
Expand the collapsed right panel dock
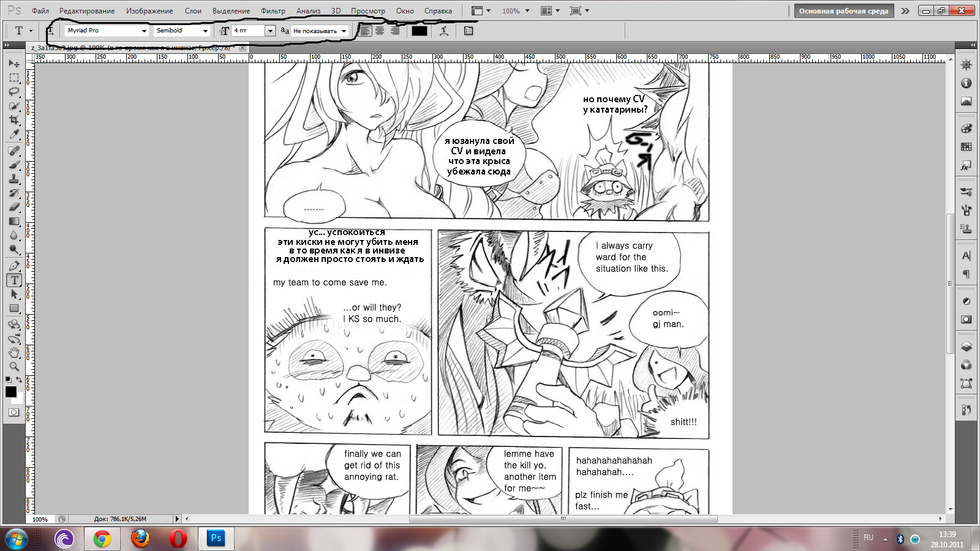(x=973, y=45)
